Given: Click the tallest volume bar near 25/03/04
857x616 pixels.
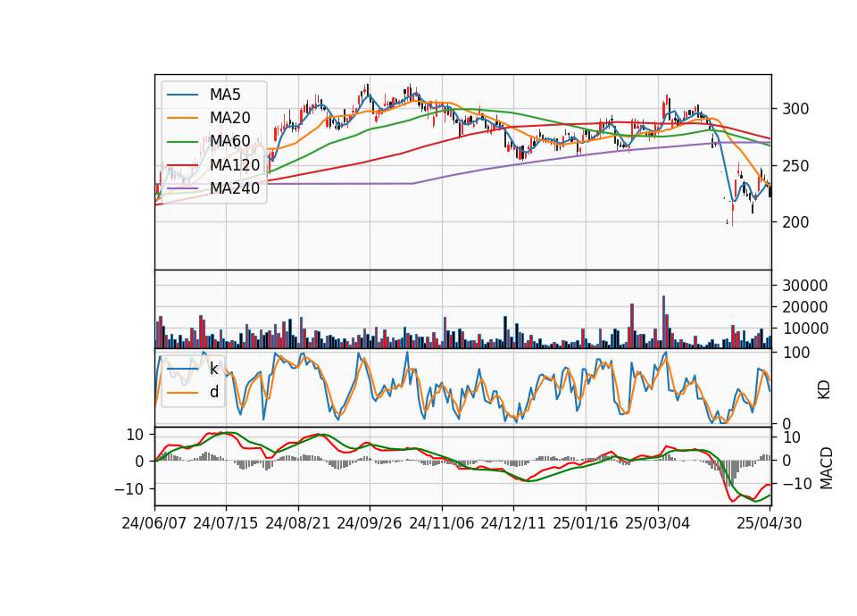Looking at the screenshot, I should pyautogui.click(x=663, y=322).
